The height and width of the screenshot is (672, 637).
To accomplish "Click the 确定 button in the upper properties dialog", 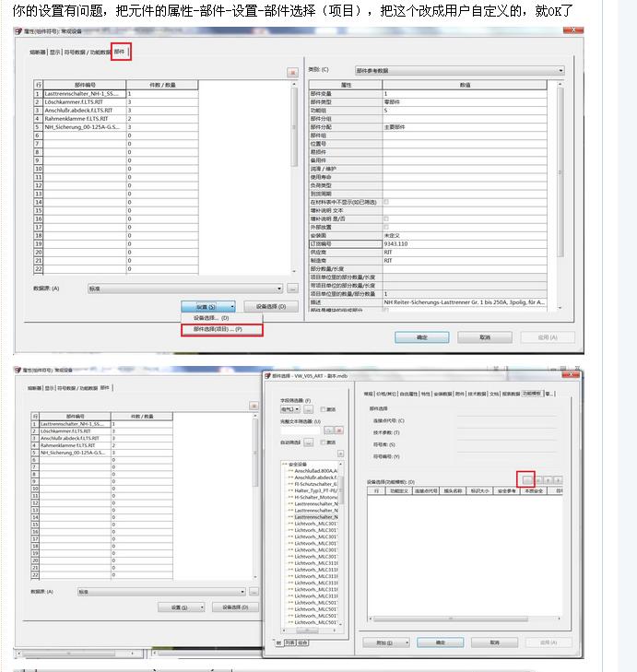I will coord(422,337).
